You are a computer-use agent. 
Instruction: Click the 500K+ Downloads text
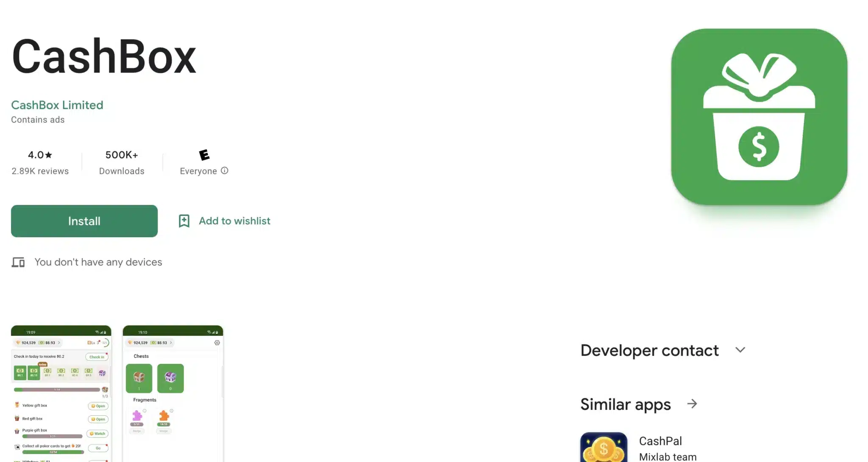(x=122, y=162)
